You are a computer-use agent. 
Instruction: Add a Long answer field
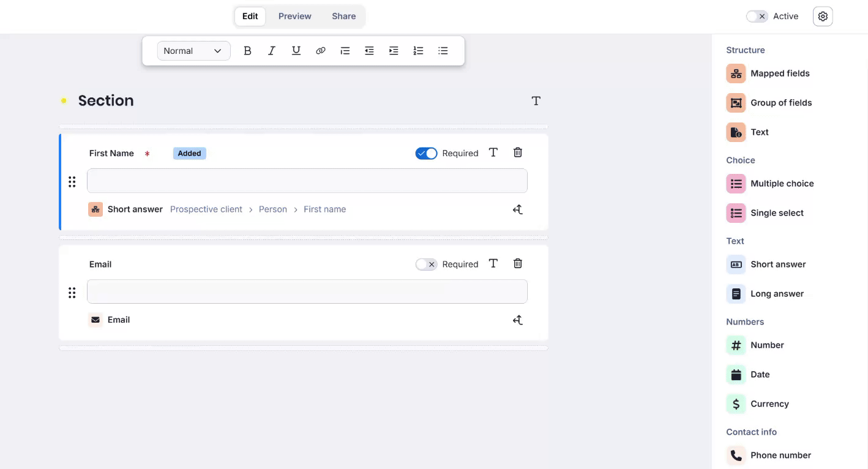click(x=765, y=294)
